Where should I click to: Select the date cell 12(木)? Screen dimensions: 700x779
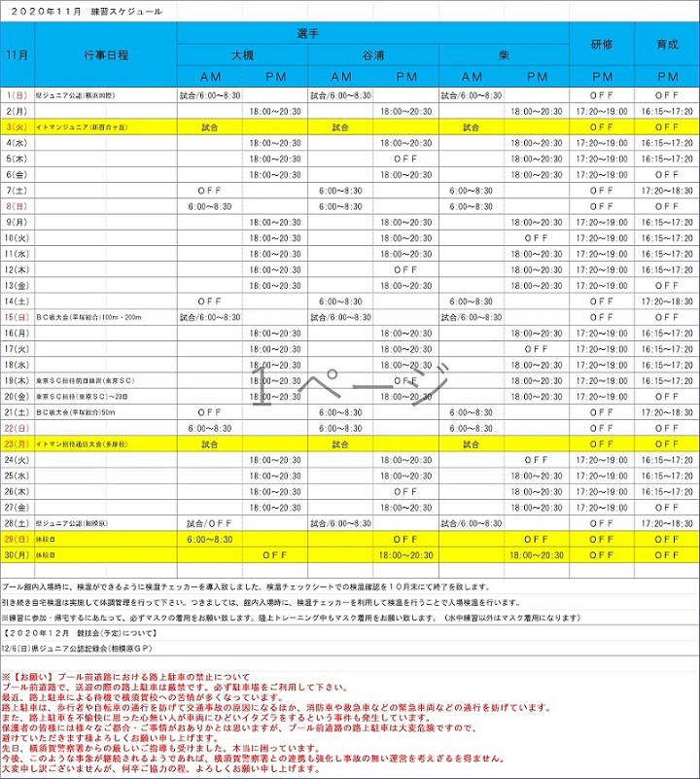pyautogui.click(x=17, y=269)
